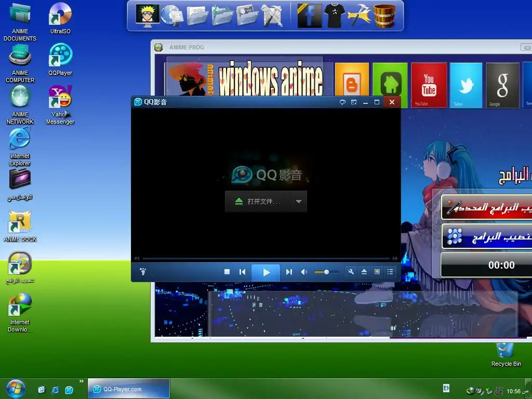Open the Facebook icon in the top dock

309,16
